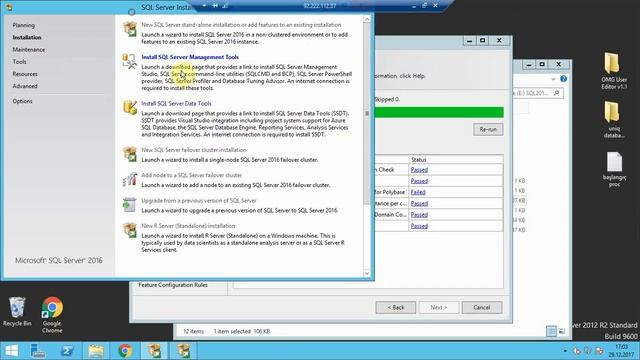
Task: Open the Resources section in sidebar
Action: [25, 74]
